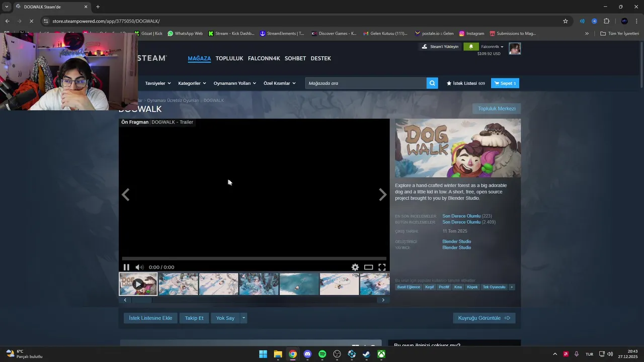
Task: Open Steam from the taskbar
Action: point(367,354)
